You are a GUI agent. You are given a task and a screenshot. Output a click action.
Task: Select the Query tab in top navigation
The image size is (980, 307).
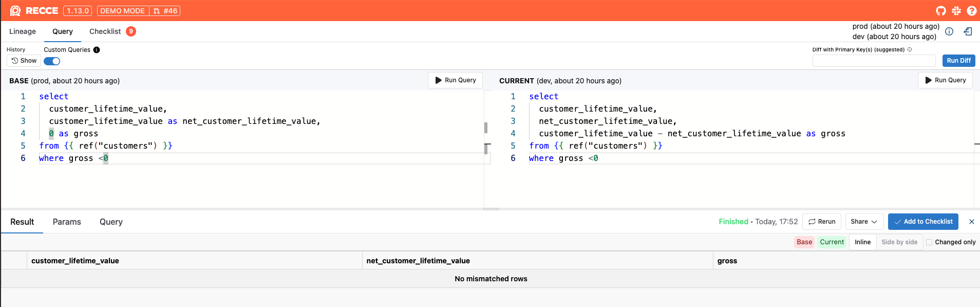[63, 31]
